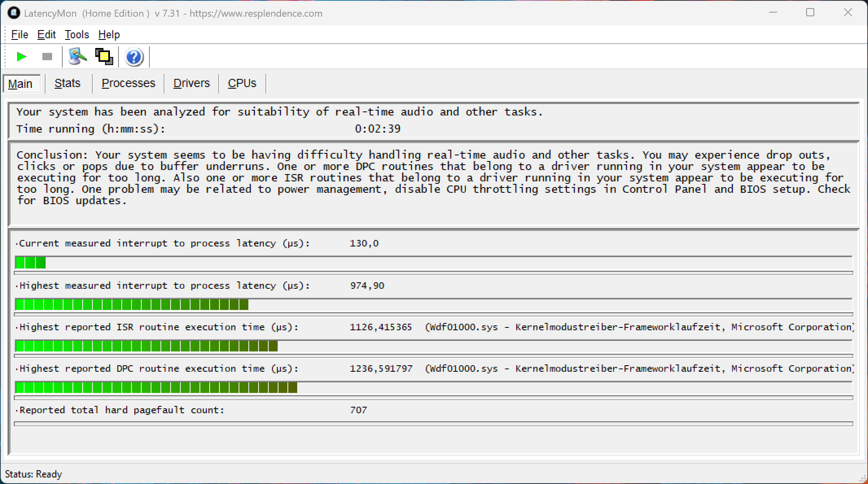Screen dimensions: 868x484
Task: Switch to the CPUs tab
Action: coord(242,83)
